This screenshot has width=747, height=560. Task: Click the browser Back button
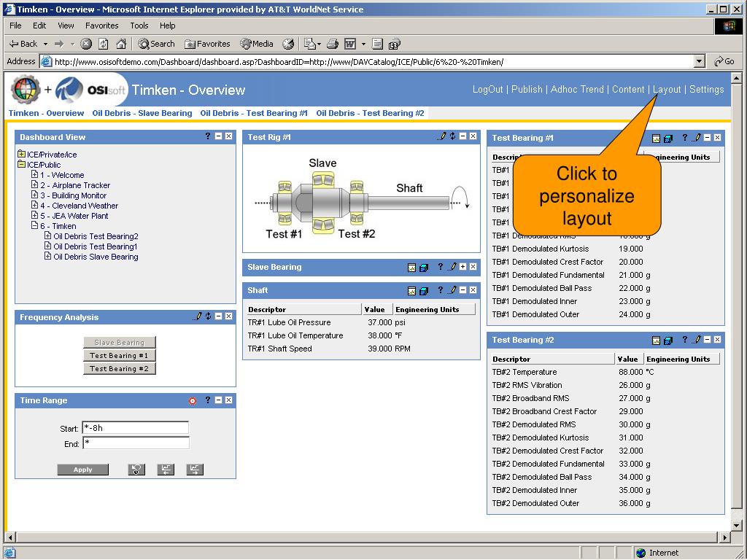[x=24, y=44]
